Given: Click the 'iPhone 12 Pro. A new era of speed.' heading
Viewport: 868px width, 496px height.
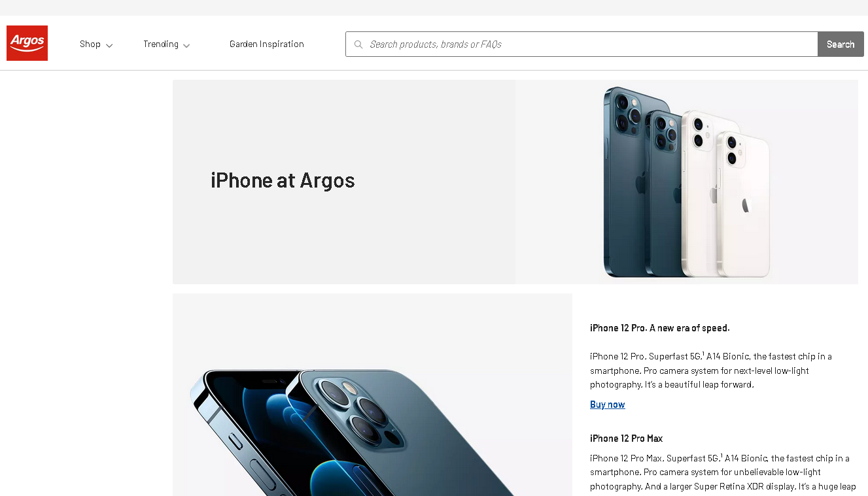Looking at the screenshot, I should coord(659,328).
